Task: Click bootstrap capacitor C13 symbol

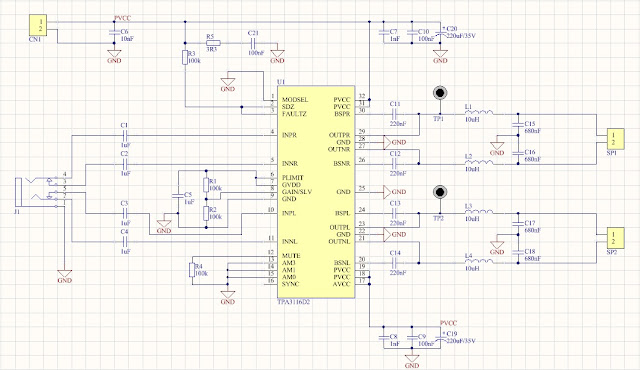Action: tap(394, 213)
